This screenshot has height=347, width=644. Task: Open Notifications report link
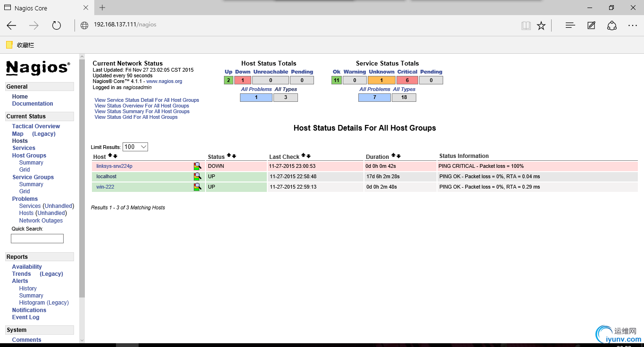[29, 310]
